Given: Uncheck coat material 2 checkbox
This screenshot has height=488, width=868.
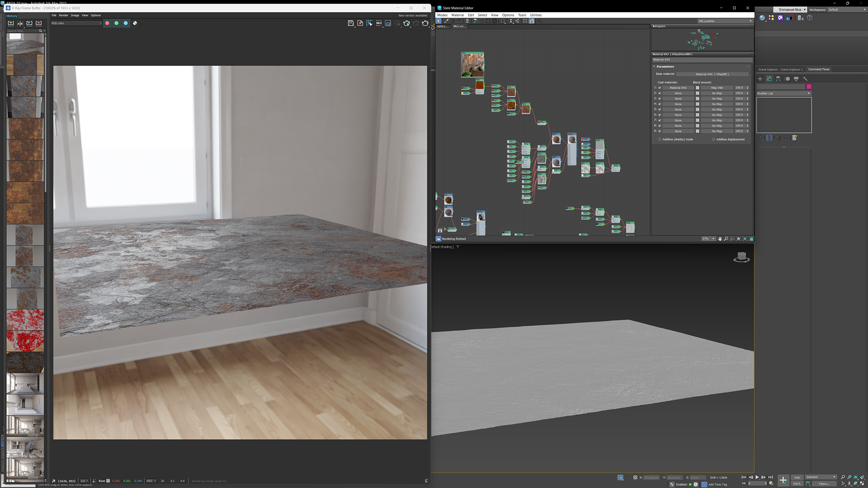Looking at the screenshot, I should pyautogui.click(x=660, y=93).
